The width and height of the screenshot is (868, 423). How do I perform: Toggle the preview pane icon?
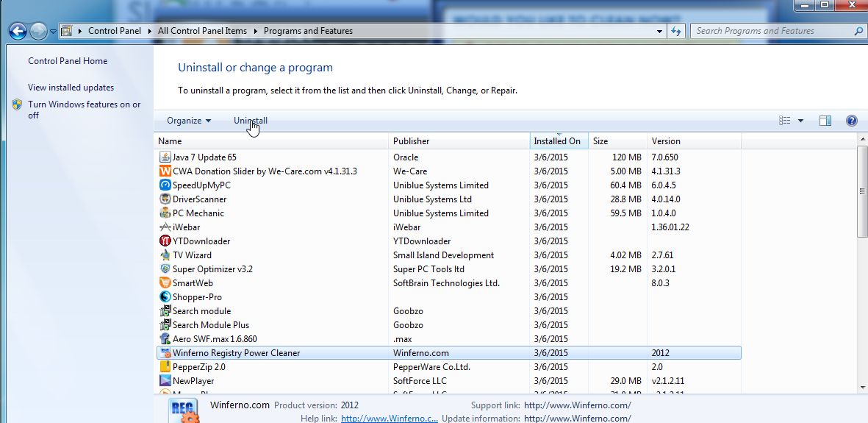[825, 121]
